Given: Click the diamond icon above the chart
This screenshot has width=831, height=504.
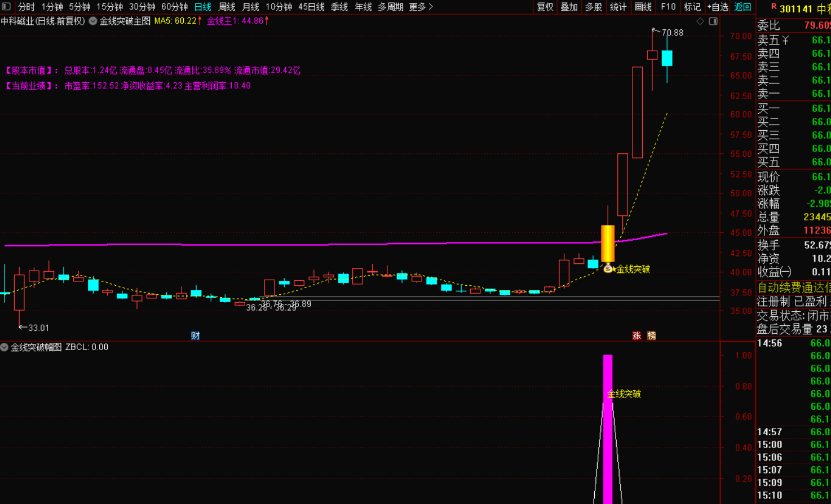Looking at the screenshot, I should point(700,21).
